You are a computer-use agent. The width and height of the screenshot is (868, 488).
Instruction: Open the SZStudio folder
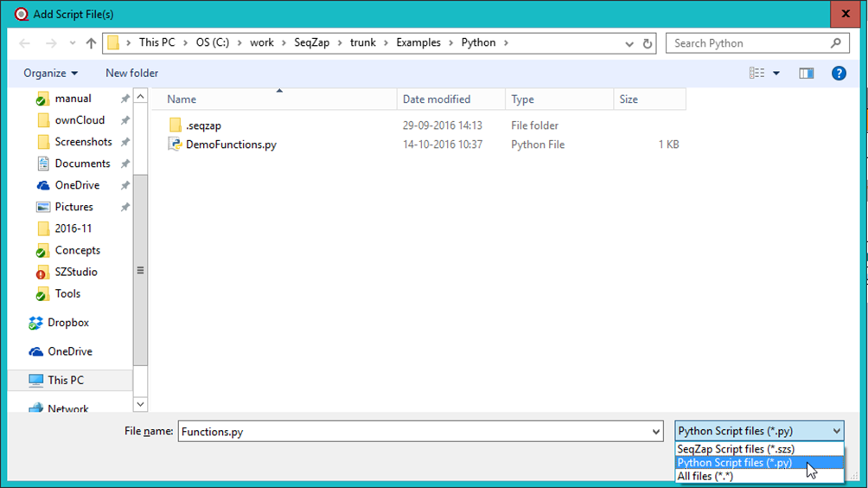76,272
